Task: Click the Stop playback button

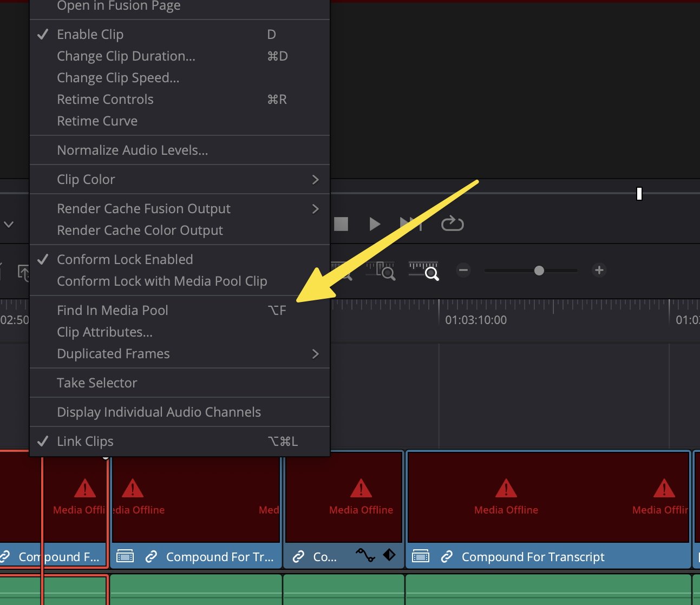Action: [341, 224]
